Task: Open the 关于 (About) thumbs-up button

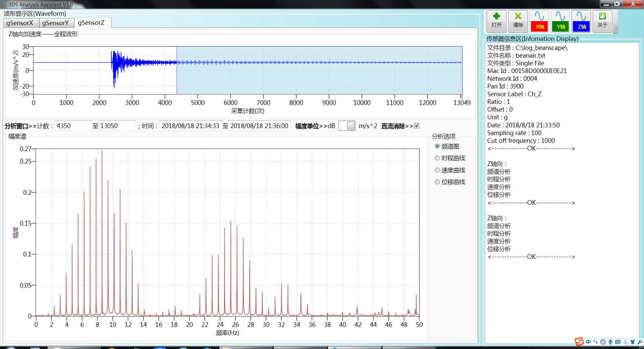Action: coord(602,21)
